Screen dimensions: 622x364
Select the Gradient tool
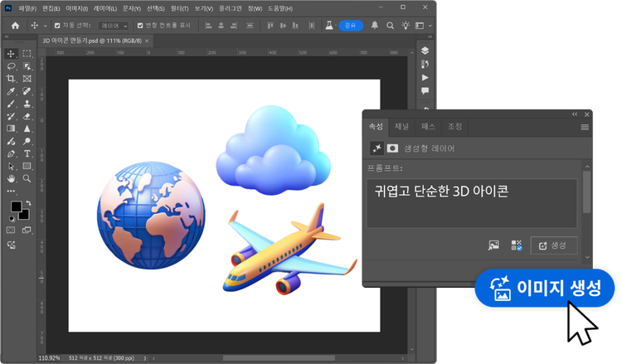coord(11,129)
